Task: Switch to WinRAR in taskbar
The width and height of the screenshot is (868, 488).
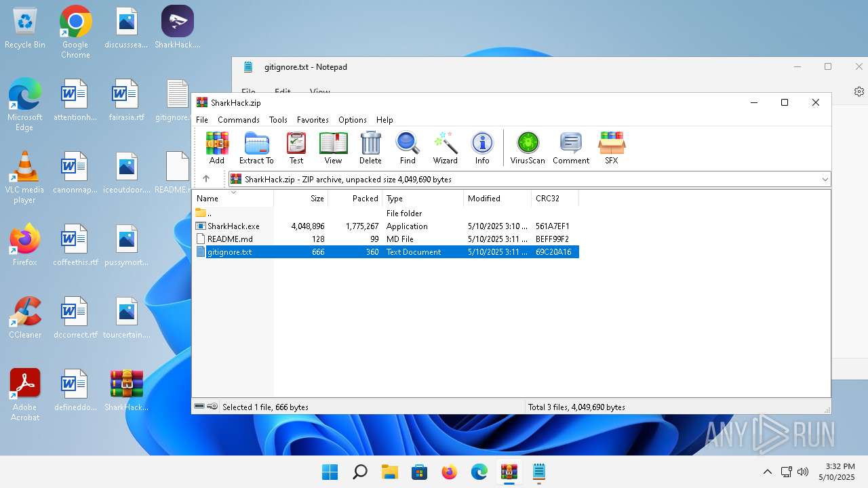Action: [509, 472]
